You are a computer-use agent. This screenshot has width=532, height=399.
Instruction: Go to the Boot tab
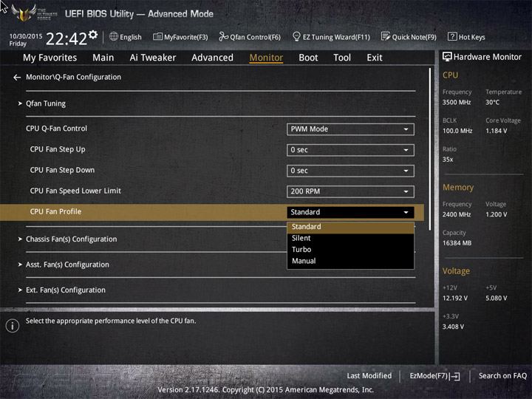(308, 58)
